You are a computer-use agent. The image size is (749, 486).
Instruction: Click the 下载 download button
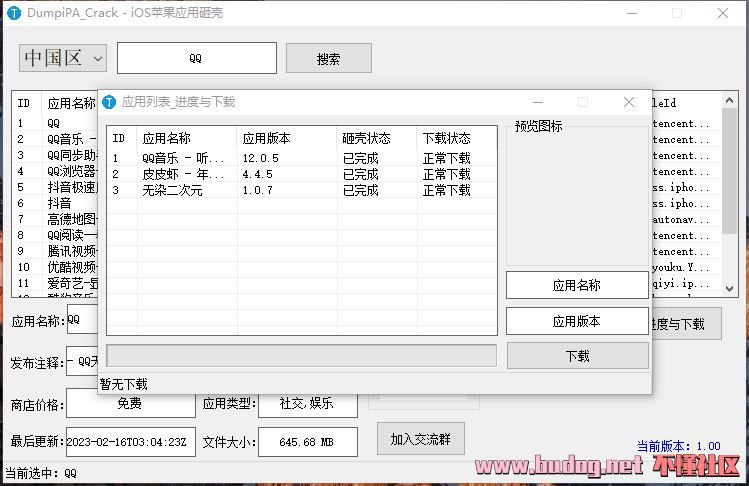(577, 355)
